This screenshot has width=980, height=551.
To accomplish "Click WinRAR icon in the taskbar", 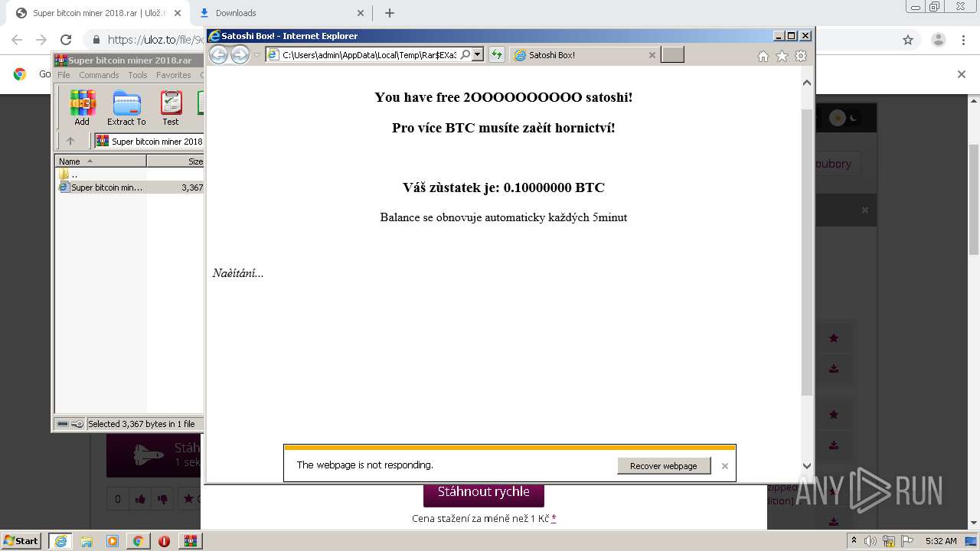I will [x=191, y=541].
